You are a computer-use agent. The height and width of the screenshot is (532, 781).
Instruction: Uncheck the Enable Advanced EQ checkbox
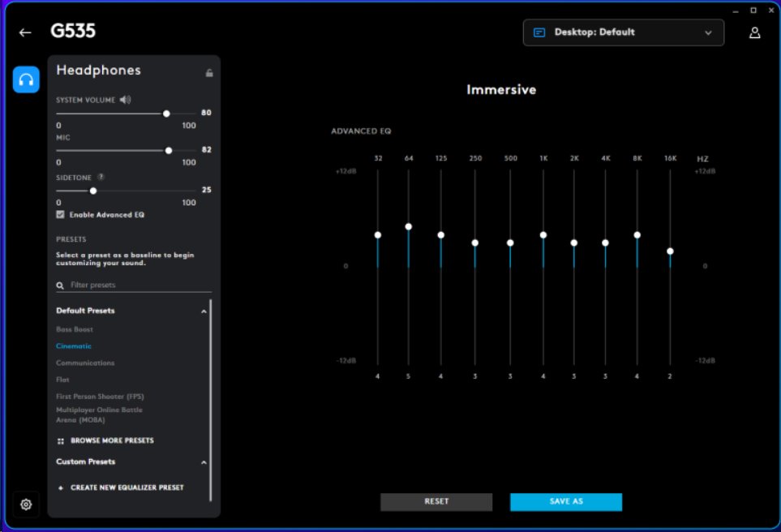pyautogui.click(x=61, y=215)
